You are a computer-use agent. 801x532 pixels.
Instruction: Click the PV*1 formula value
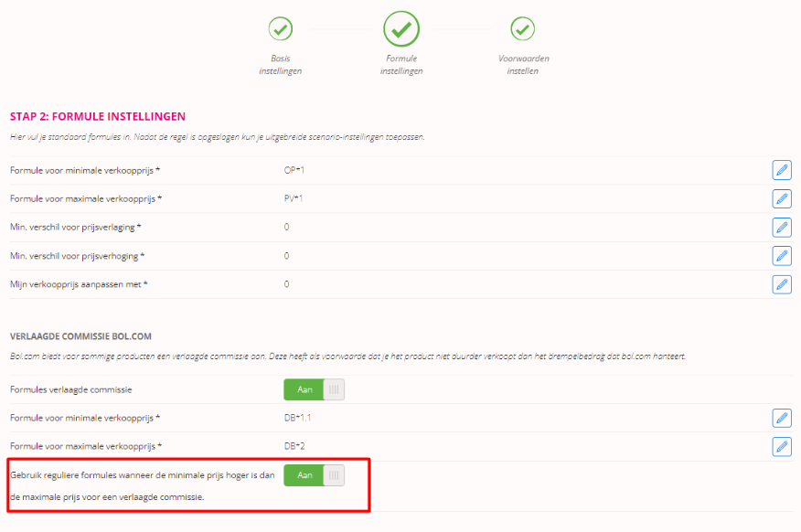point(294,198)
